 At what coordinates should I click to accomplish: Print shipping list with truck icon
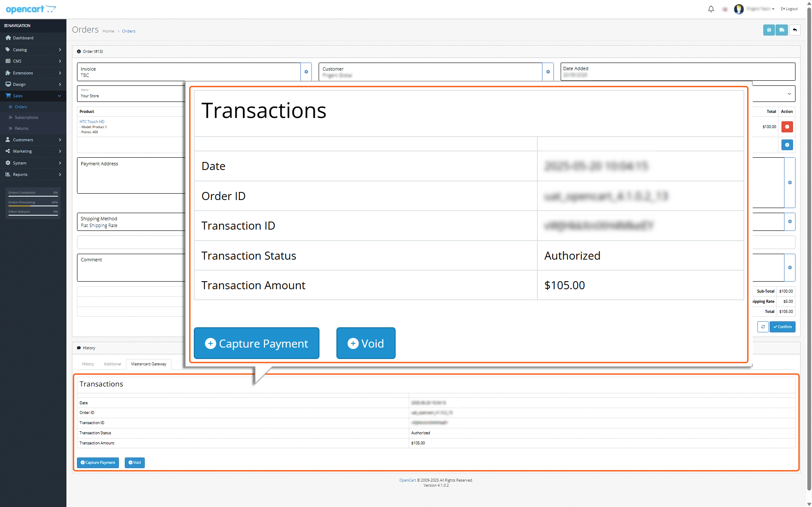click(782, 30)
